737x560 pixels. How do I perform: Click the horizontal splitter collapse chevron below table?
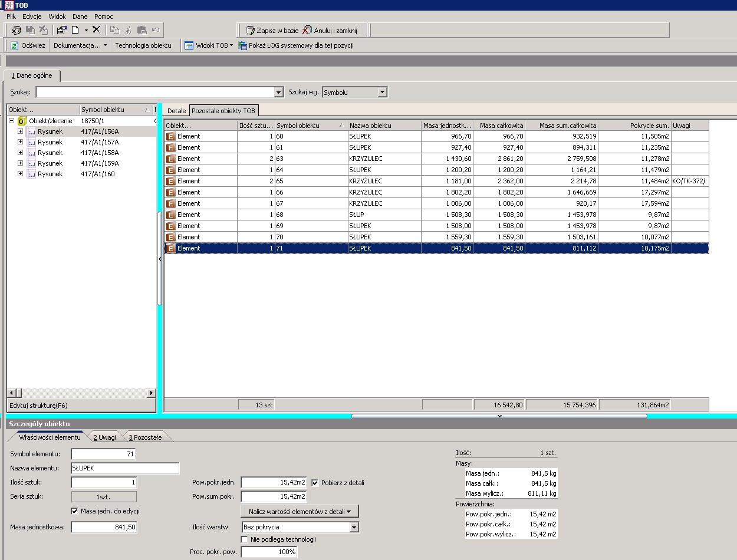499,416
